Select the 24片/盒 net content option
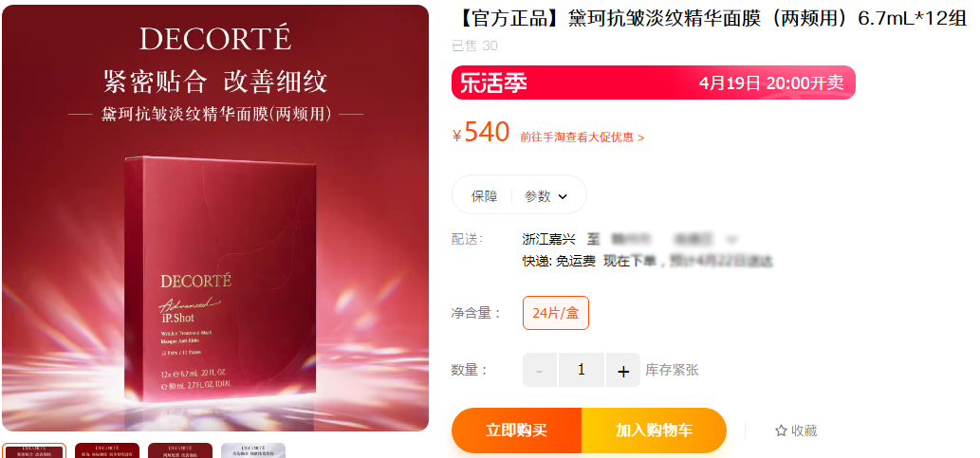Viewport: 980px width, 458px height. point(556,313)
